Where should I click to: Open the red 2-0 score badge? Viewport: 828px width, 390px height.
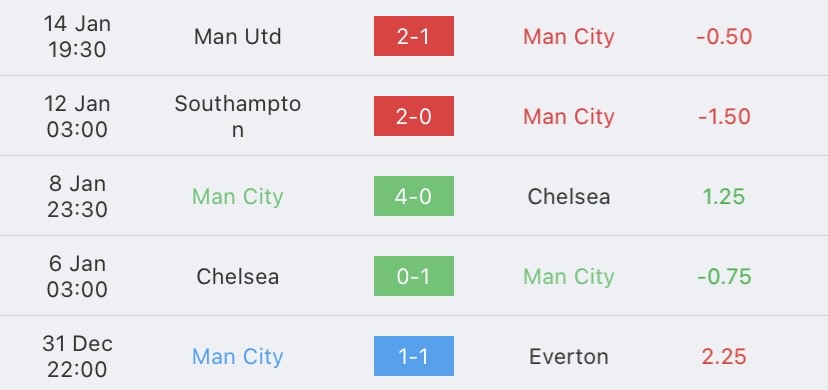pos(413,116)
